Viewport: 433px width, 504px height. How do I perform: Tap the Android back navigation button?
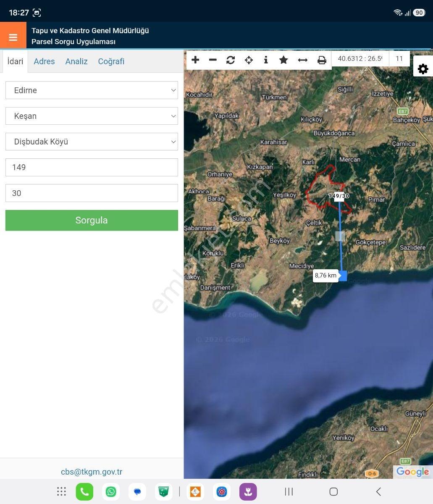[378, 491]
